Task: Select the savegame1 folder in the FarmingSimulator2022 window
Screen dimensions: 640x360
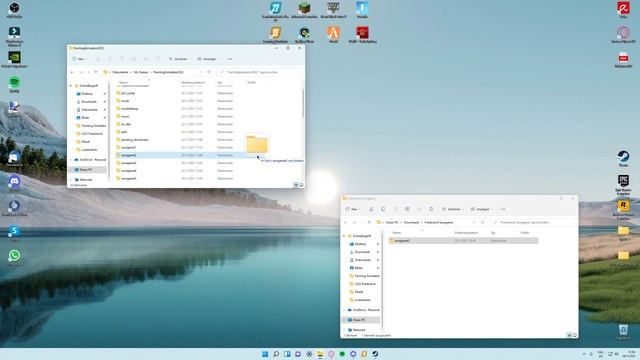Action: coord(129,147)
